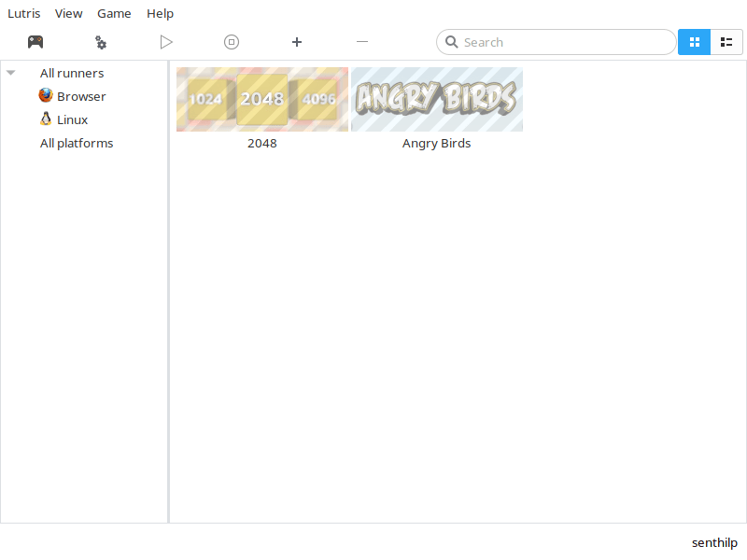This screenshot has height=560, width=747.
Task: Open the Help menu
Action: point(160,14)
